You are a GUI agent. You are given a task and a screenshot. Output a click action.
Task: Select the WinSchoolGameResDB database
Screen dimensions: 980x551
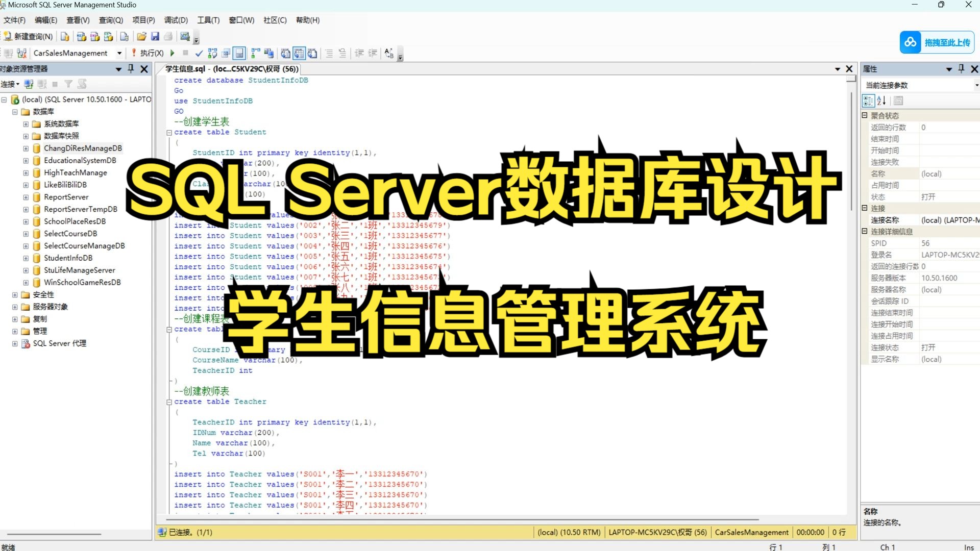click(x=82, y=283)
